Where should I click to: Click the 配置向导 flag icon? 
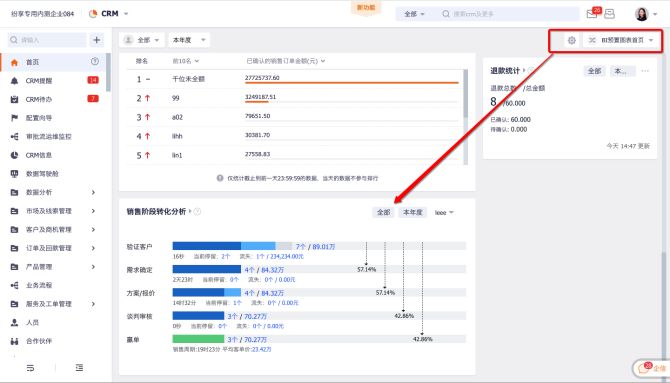click(x=15, y=118)
